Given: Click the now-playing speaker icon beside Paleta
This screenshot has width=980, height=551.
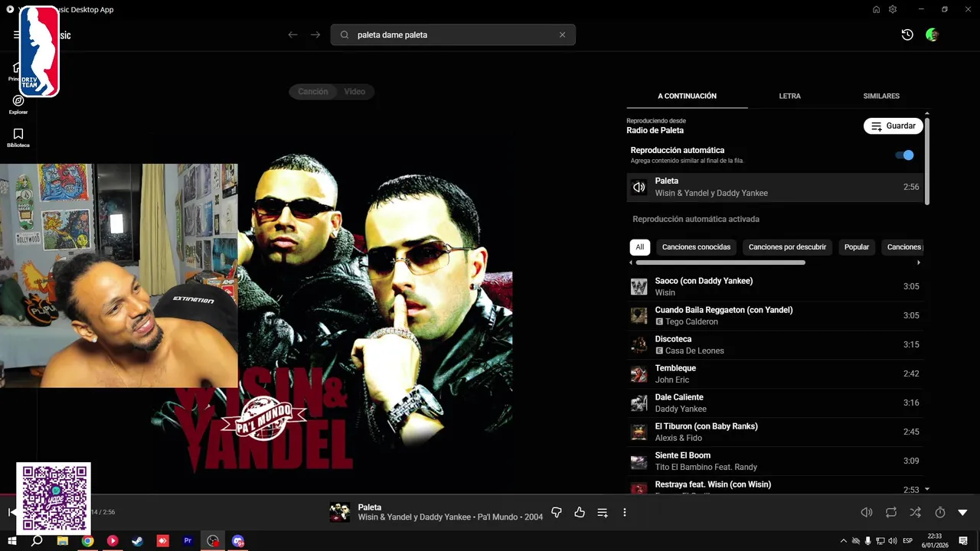Looking at the screenshot, I should (x=639, y=187).
